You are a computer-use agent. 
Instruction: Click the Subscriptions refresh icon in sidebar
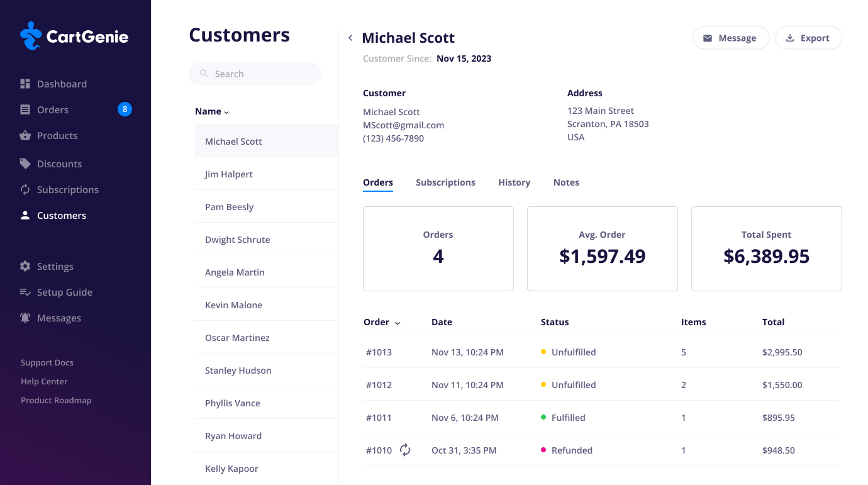tap(25, 189)
